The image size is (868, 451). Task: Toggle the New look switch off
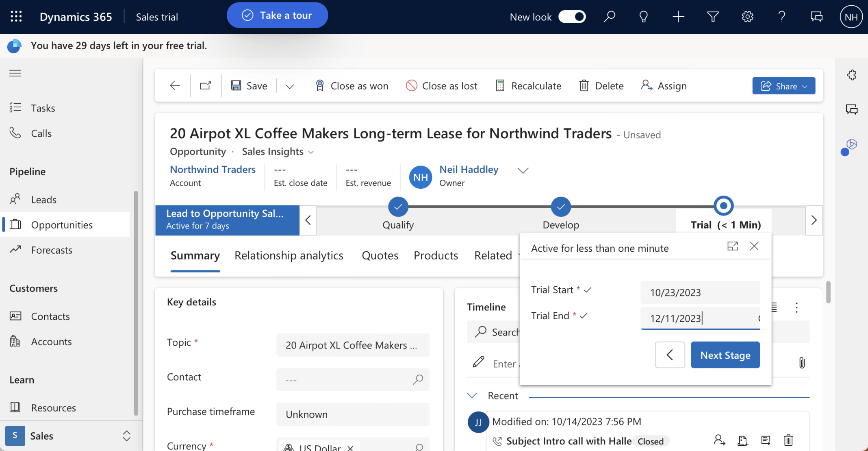pos(572,17)
